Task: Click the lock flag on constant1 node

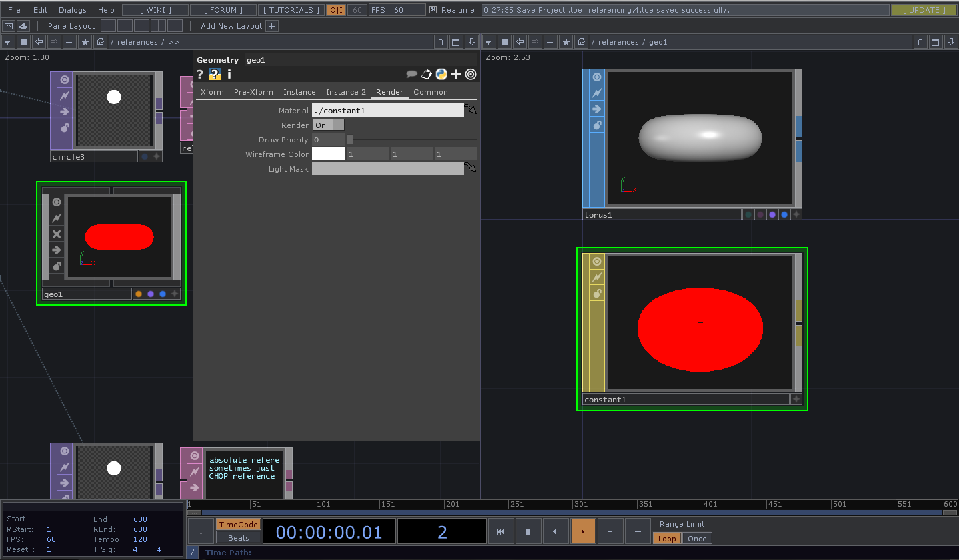Action: click(x=597, y=293)
